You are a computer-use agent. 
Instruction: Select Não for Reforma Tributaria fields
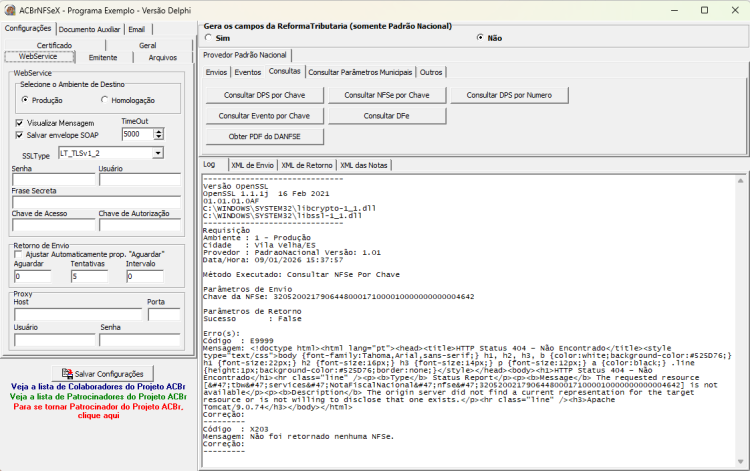pos(480,38)
